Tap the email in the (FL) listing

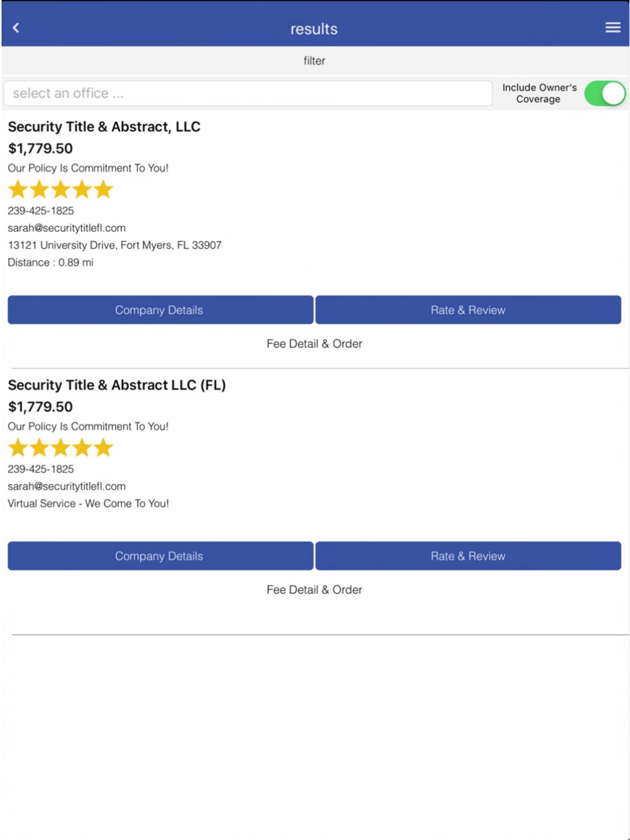(66, 486)
